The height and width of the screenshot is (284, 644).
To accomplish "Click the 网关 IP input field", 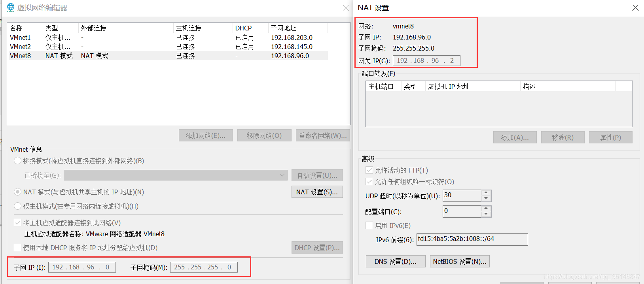I will pyautogui.click(x=426, y=60).
